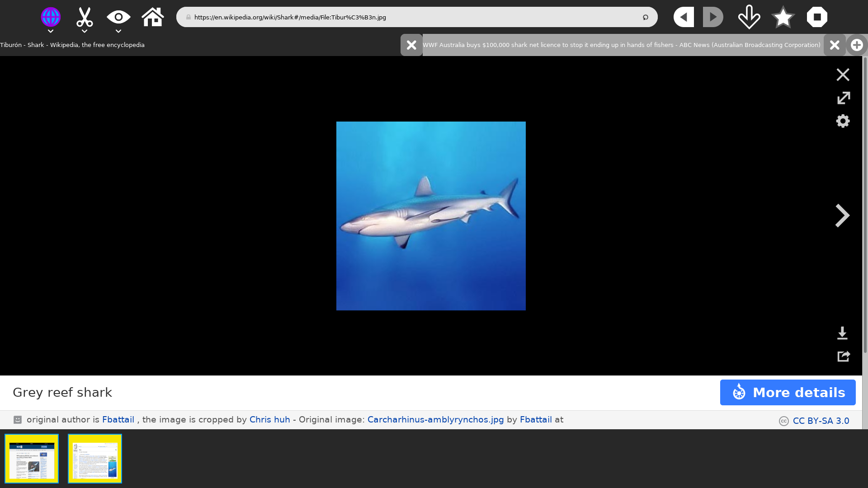Open Carcharhinus-amblyrynchos.jpg link

[x=435, y=420]
